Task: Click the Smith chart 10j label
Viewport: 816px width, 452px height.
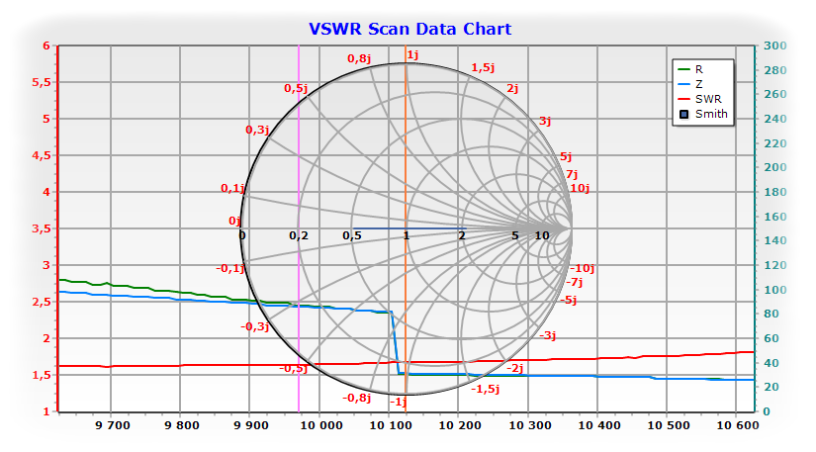Action: point(580,188)
